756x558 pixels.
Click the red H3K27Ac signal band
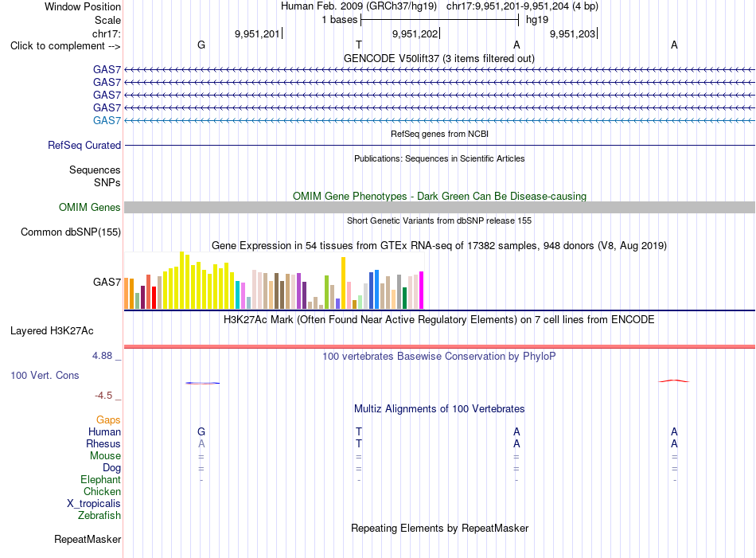(x=439, y=346)
